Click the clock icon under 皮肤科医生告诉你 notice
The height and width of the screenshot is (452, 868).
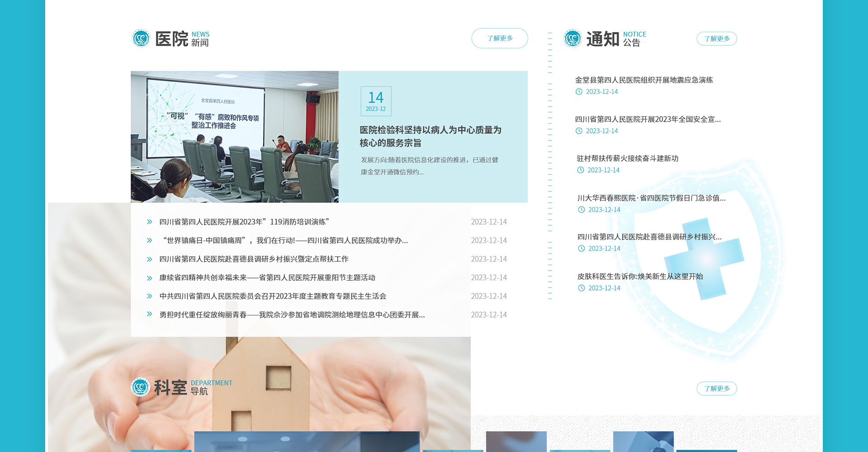point(581,288)
